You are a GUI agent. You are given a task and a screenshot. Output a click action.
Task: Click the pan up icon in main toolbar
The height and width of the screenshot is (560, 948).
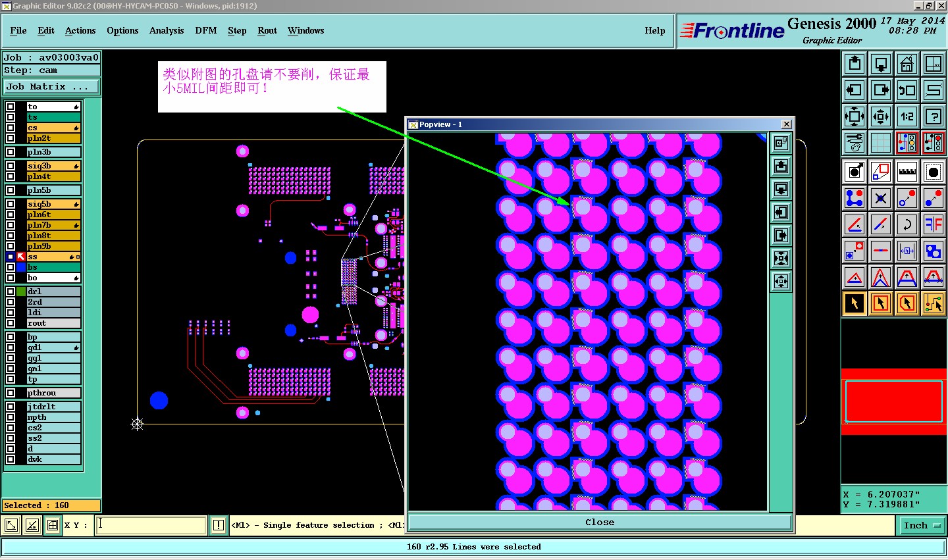[855, 64]
